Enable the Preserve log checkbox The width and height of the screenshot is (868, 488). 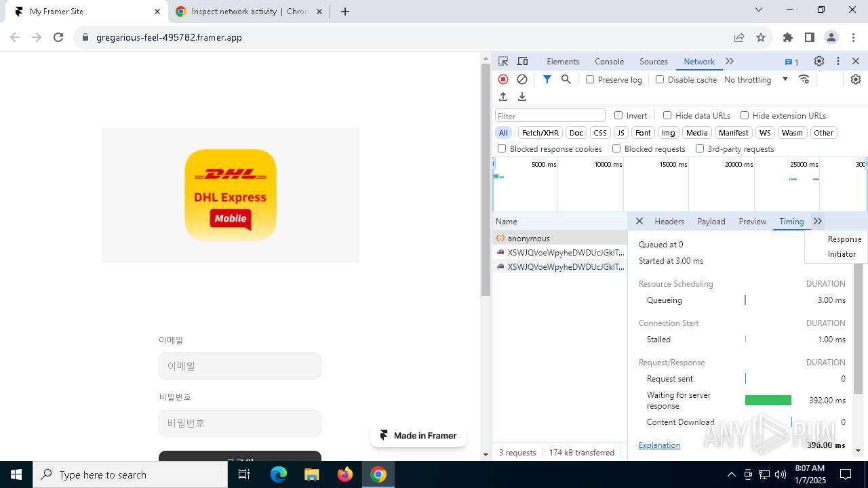(590, 79)
